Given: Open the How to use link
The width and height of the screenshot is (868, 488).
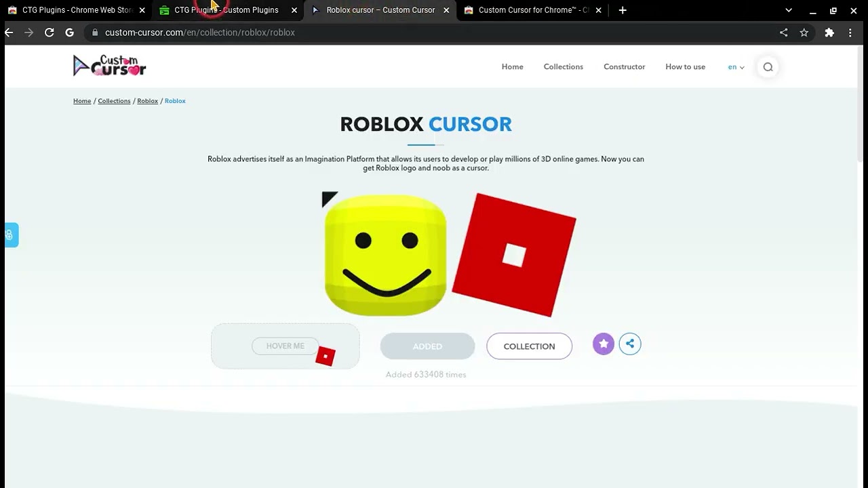Looking at the screenshot, I should tap(686, 66).
